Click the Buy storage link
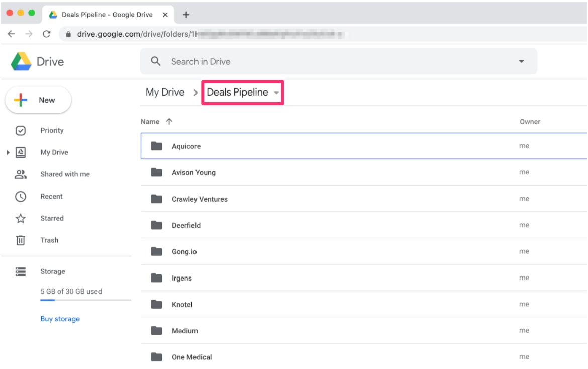 [x=60, y=319]
